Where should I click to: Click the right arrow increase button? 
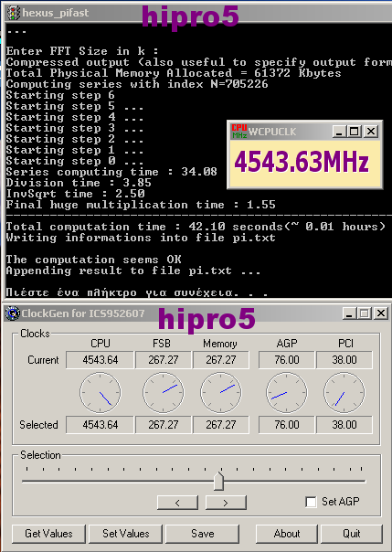(x=226, y=503)
